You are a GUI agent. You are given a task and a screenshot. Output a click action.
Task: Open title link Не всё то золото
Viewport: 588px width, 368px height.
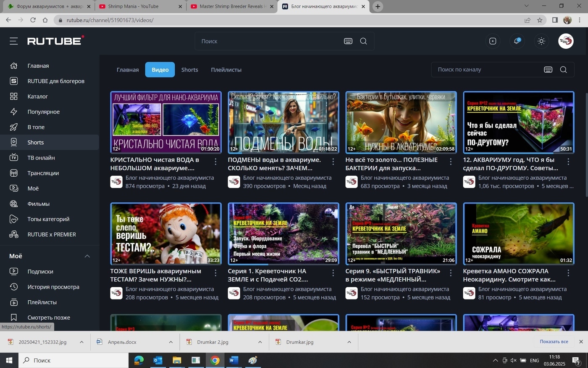click(x=391, y=164)
